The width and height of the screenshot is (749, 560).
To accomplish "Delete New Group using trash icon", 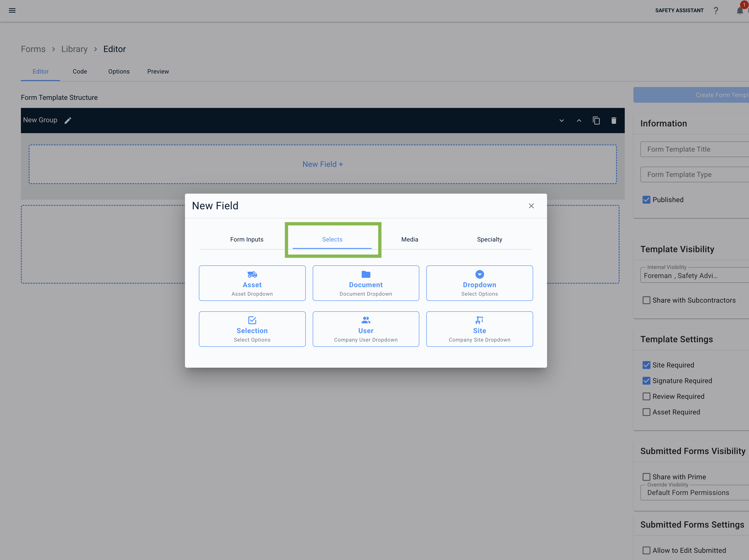I will tap(614, 121).
